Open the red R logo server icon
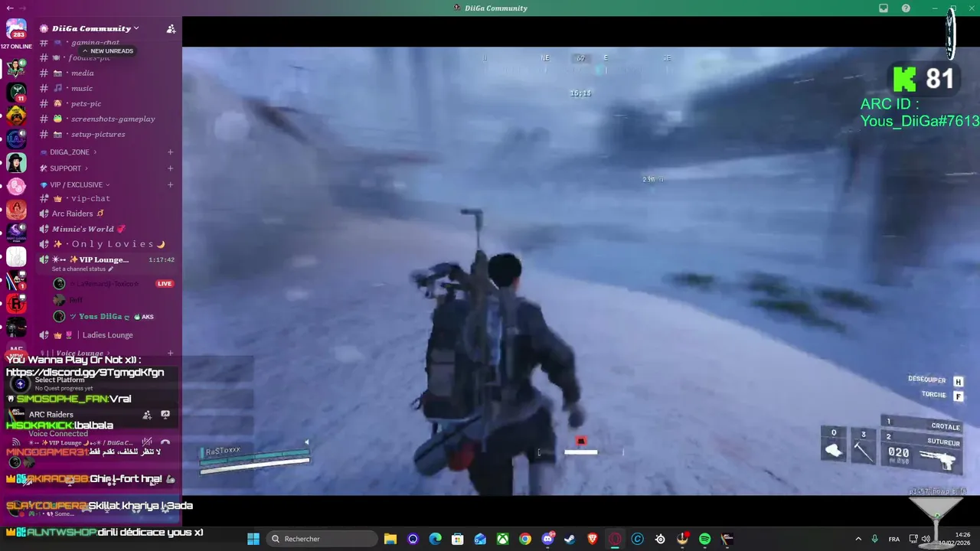Screen dimensions: 980x551 point(16,304)
